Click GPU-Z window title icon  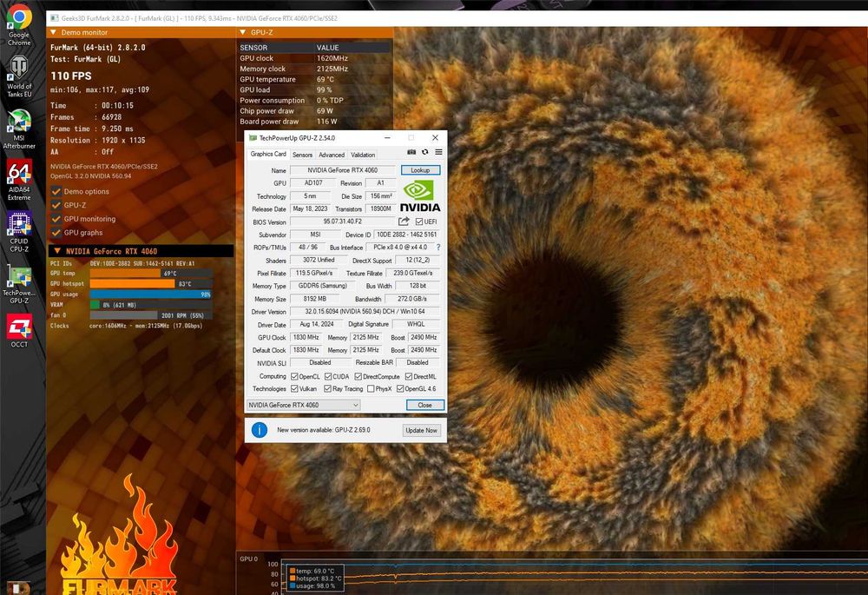(253, 138)
